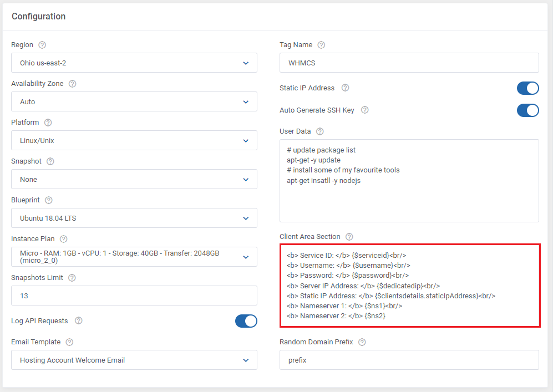Click the 'apt-get -y update' line
The width and height of the screenshot is (553, 392).
pos(313,160)
